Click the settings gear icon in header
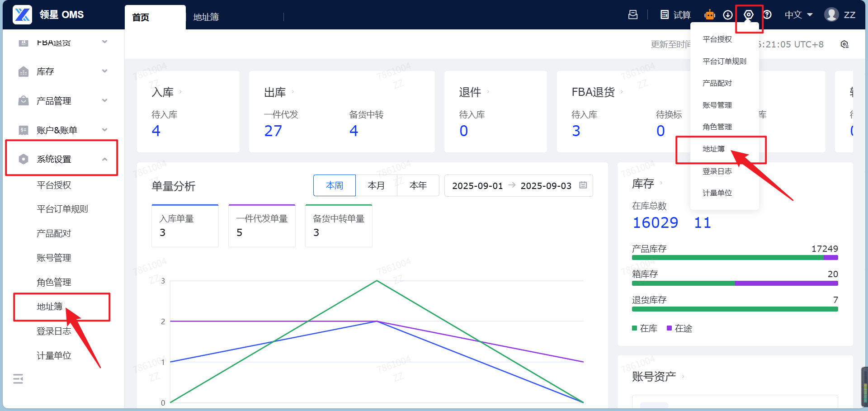Image resolution: width=868 pixels, height=411 pixels. click(x=749, y=15)
